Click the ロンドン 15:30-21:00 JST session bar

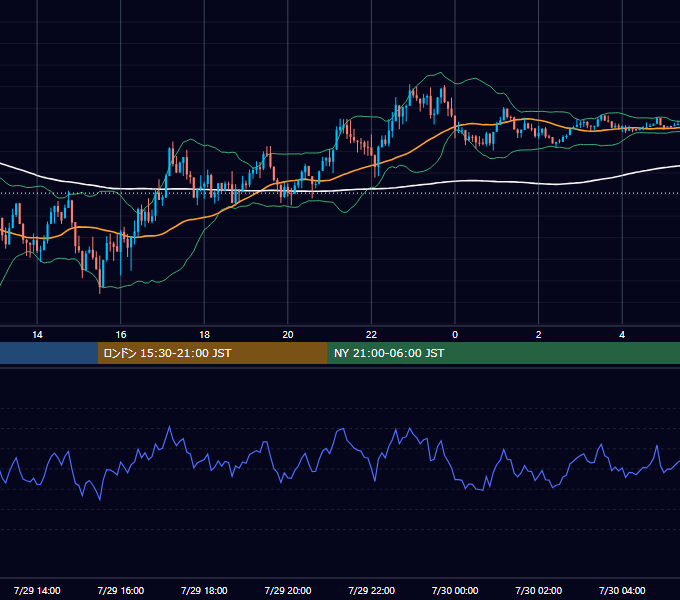tap(212, 353)
